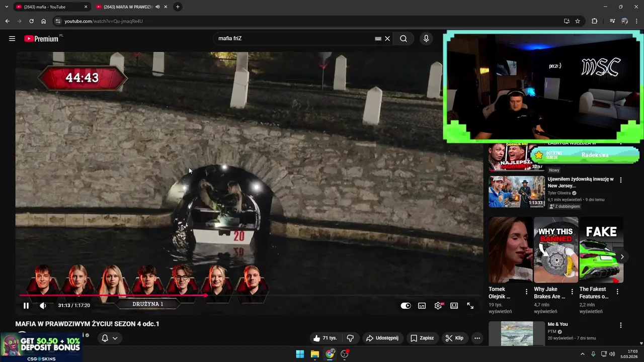The height and width of the screenshot is (362, 644).
Task: Seek on the red video progress bar
Action: [x=249, y=295]
